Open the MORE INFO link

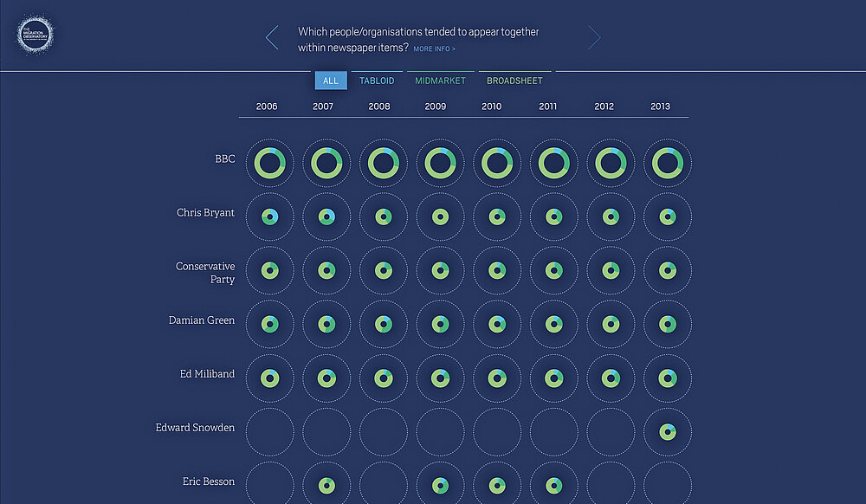(x=434, y=49)
